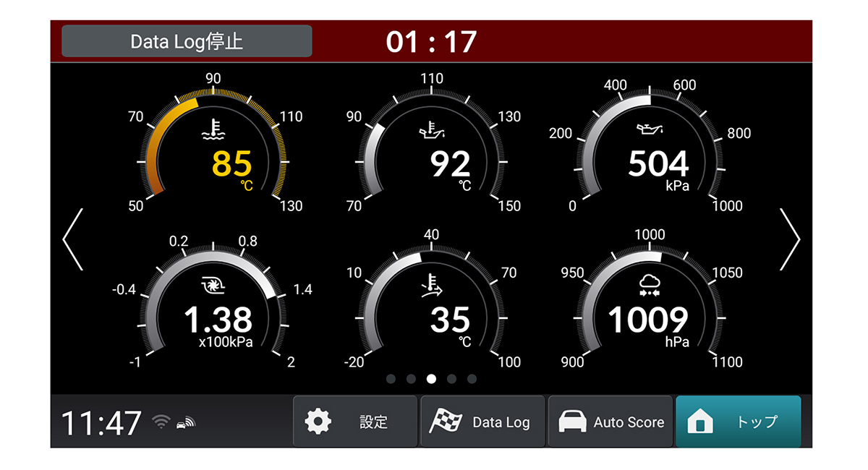Stop logging with Data Log停止 button
This screenshot has height=470, width=868.
[187, 41]
